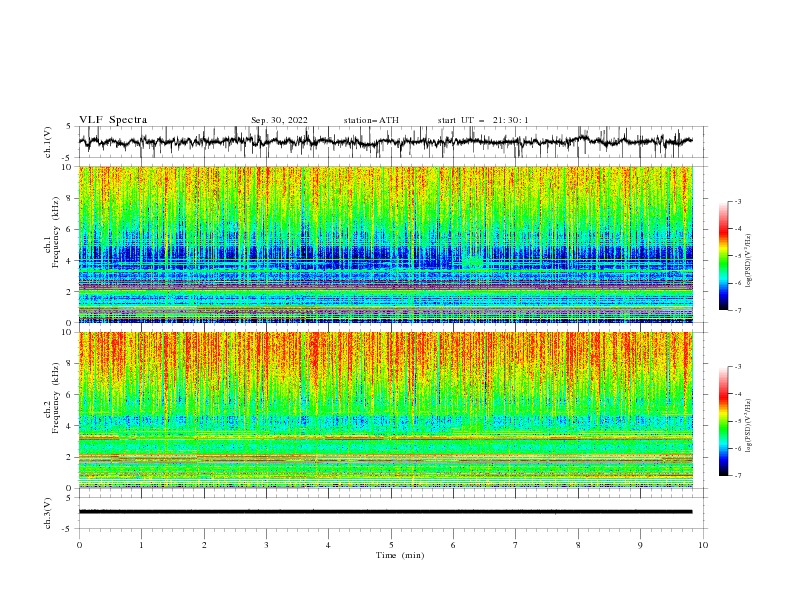Click time axis tick label '2'
Screen dimensions: 792x612
click(x=204, y=545)
